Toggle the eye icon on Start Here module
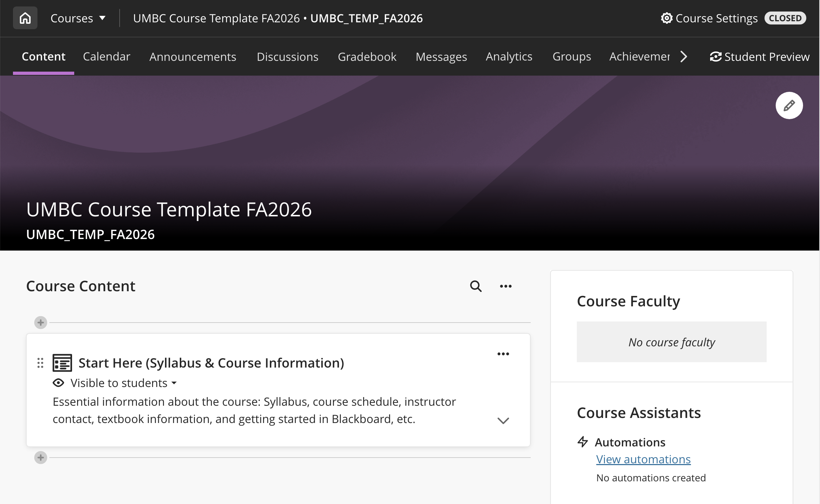This screenshot has height=504, width=820. [x=58, y=383]
